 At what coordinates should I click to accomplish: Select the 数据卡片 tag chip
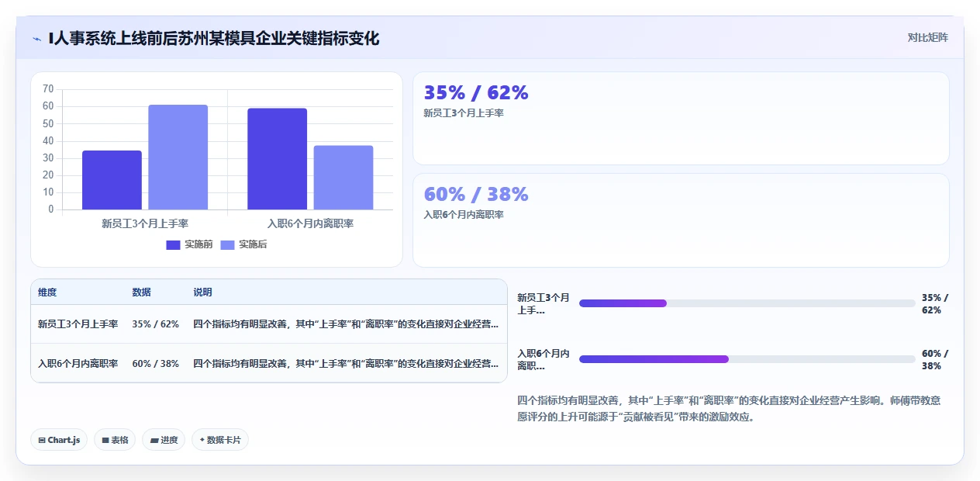[x=220, y=440]
